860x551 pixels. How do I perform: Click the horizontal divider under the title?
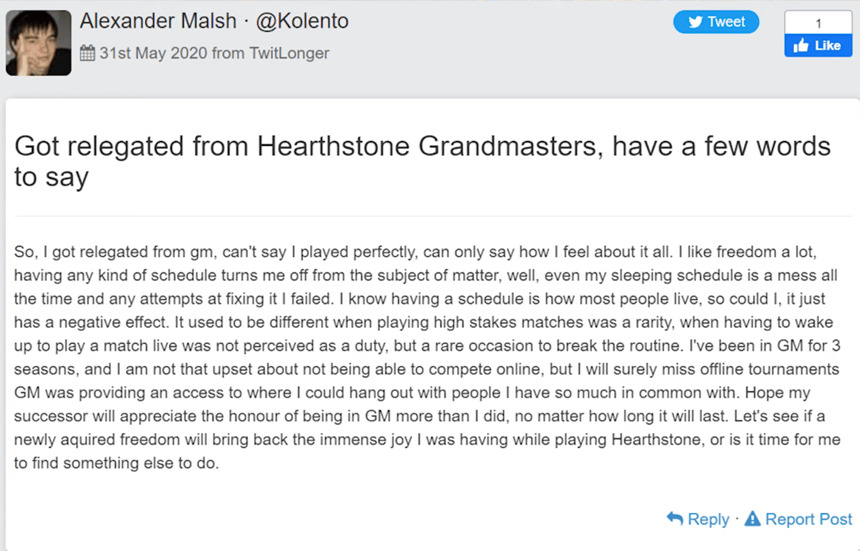[433, 217]
